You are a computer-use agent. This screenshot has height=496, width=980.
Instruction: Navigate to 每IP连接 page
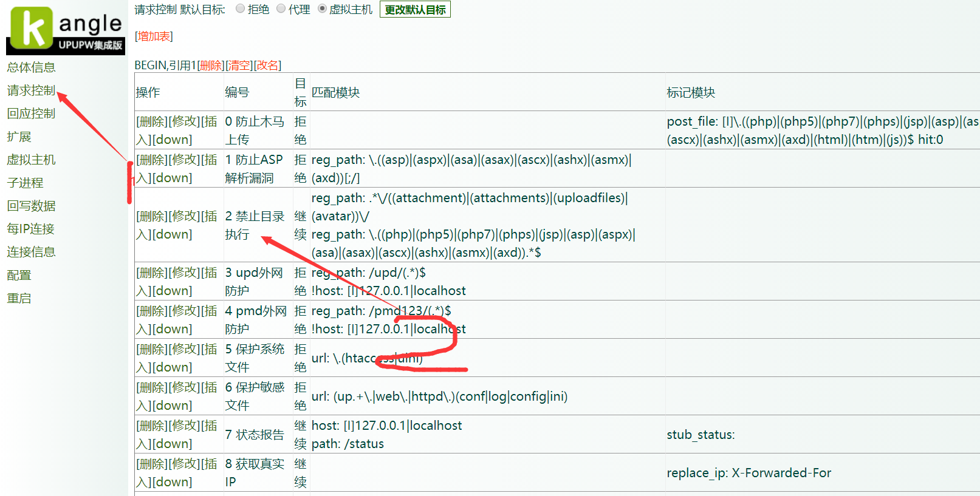[30, 229]
